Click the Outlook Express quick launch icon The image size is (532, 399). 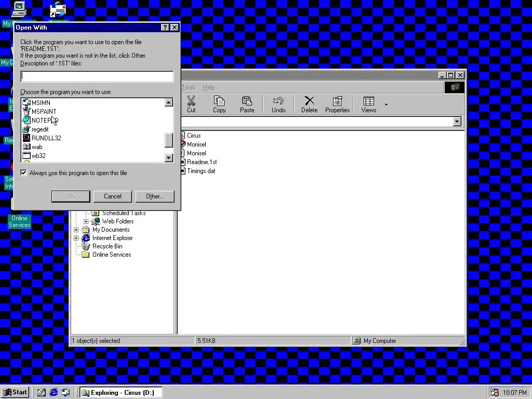coord(65,393)
